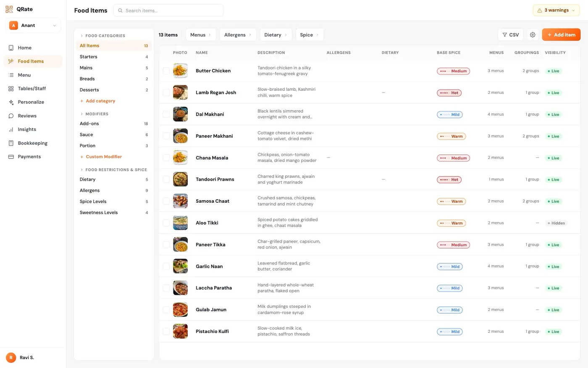Click the QRate logo icon
Image resolution: width=588 pixels, height=368 pixels.
(x=9, y=9)
